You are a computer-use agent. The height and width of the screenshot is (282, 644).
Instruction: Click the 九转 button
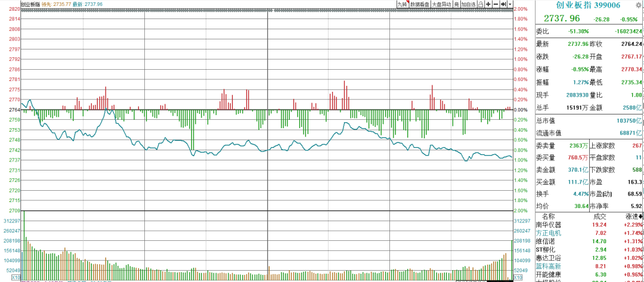point(403,4)
